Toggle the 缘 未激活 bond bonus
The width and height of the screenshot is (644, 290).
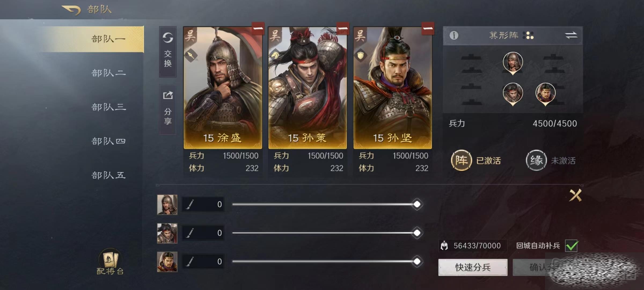(x=551, y=160)
